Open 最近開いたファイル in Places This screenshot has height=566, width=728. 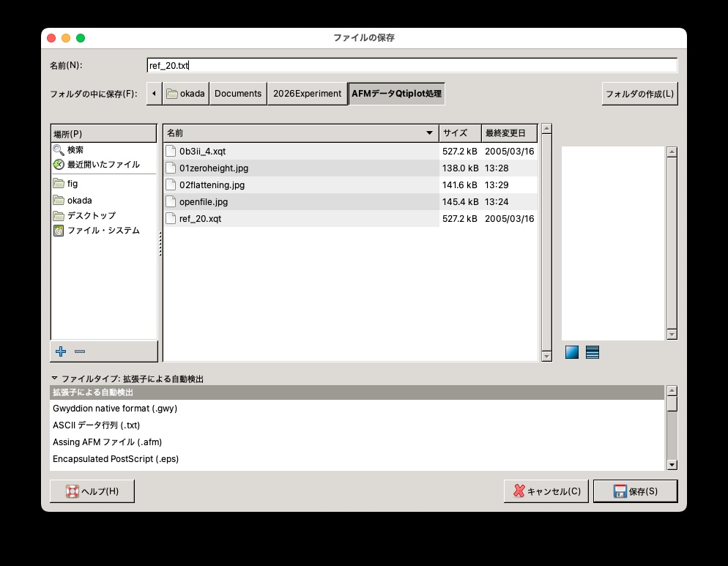[x=103, y=164]
